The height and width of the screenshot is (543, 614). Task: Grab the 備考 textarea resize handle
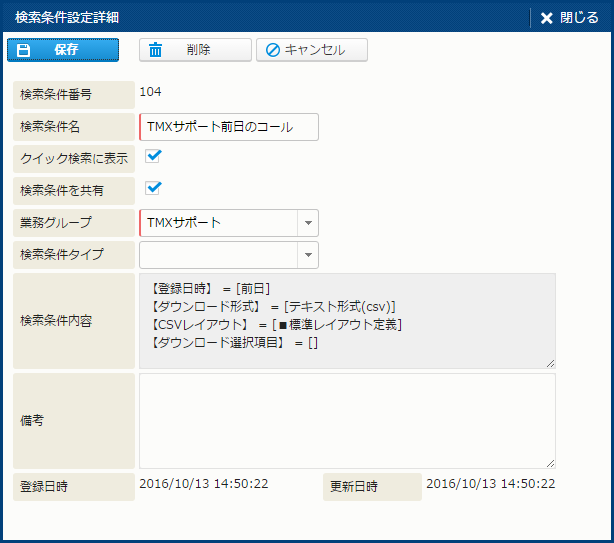click(551, 464)
